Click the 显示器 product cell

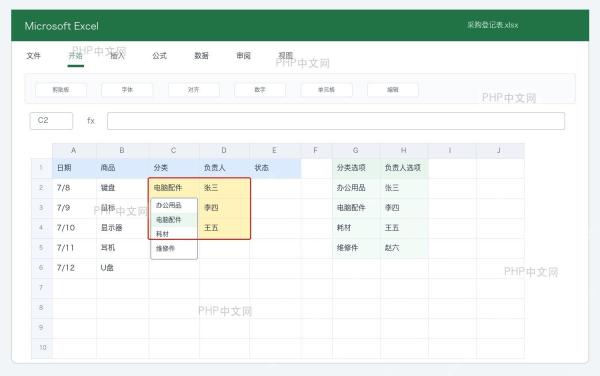point(122,228)
